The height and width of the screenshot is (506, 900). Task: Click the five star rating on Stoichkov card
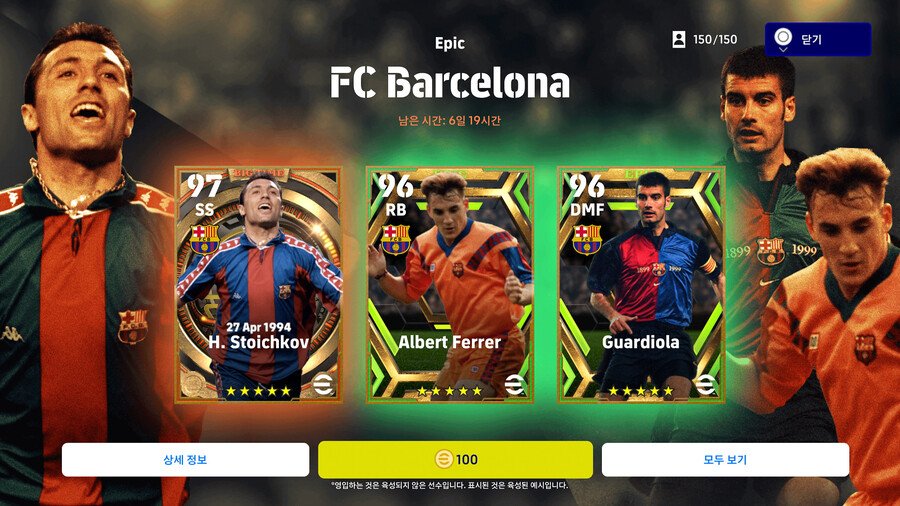(x=258, y=391)
